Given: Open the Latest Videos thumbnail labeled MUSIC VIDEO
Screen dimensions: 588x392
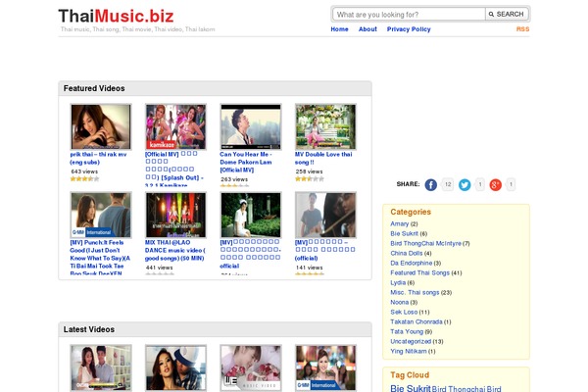Looking at the screenshot, I should [251, 368].
